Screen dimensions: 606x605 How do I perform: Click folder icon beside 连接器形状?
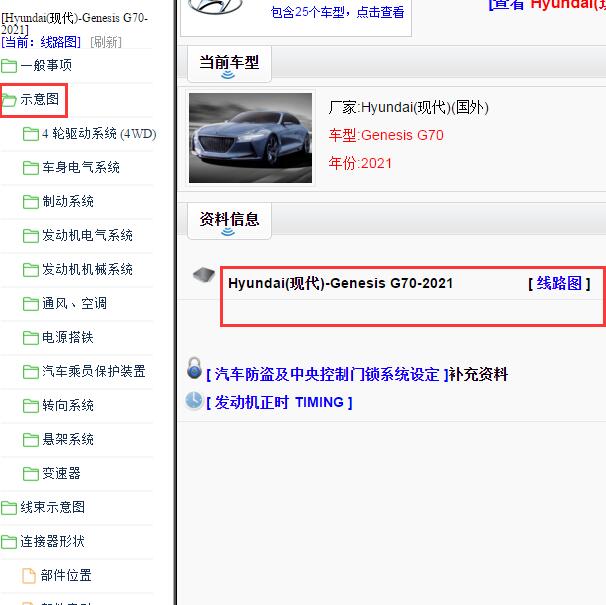click(x=9, y=542)
